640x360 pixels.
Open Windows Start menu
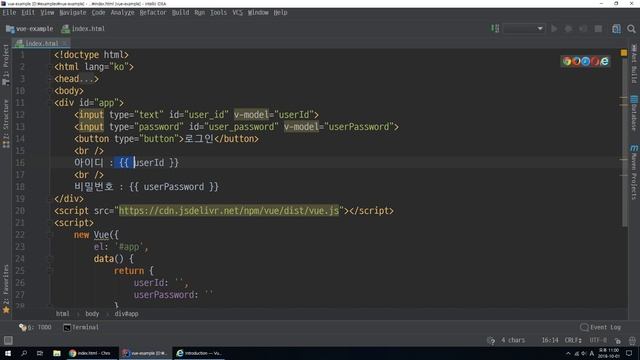tap(8, 353)
